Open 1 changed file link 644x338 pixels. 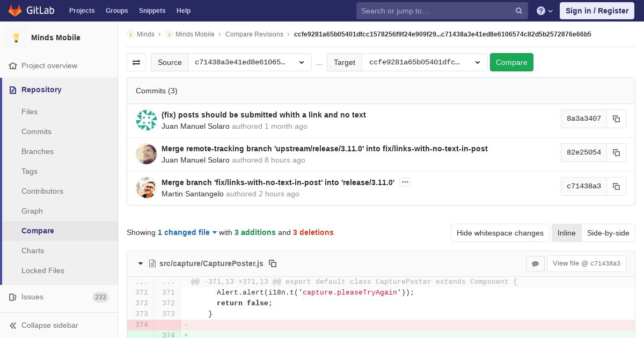point(187,232)
